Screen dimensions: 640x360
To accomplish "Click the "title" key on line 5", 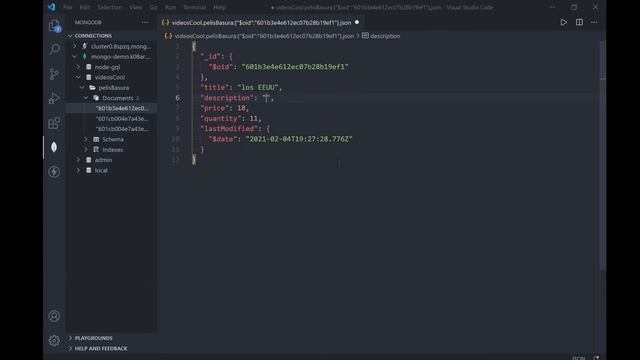I will [215, 87].
